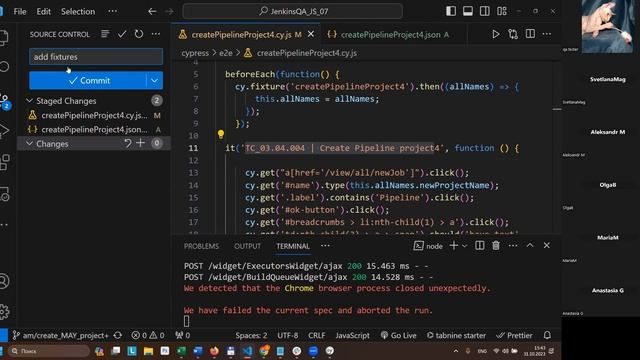This screenshot has height=360, width=640.
Task: Open editor more actions ellipsis
Action: coord(547,34)
